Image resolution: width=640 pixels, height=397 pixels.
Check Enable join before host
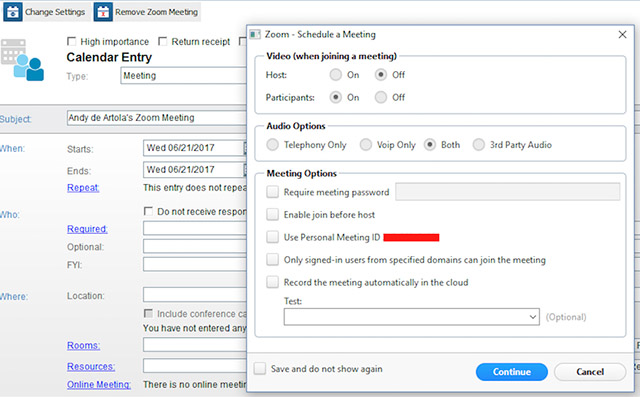[x=272, y=215]
